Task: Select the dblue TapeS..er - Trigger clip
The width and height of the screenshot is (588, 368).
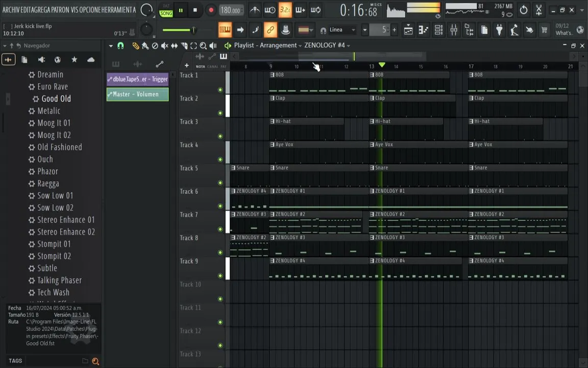Action: [138, 79]
